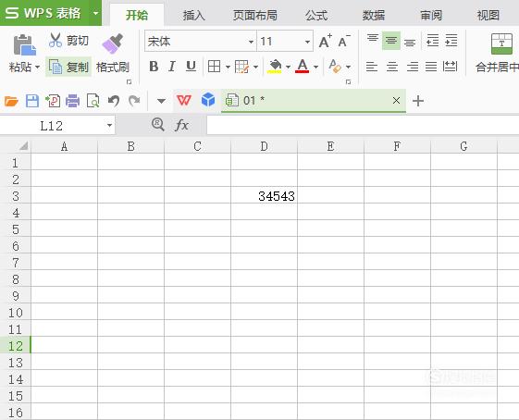
Task: Align text left
Action: pos(372,67)
